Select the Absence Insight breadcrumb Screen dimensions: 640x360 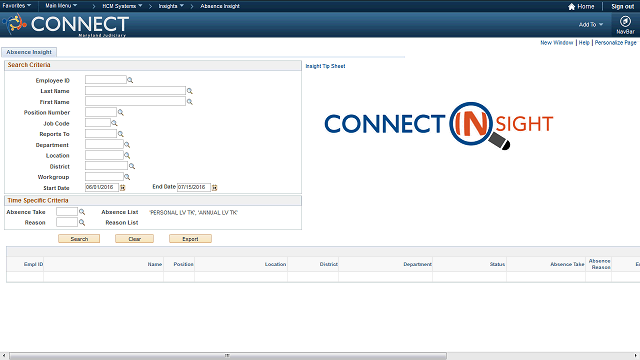[220, 6]
